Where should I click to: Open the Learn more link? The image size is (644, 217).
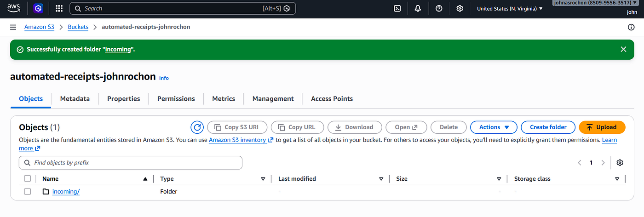[609, 140]
